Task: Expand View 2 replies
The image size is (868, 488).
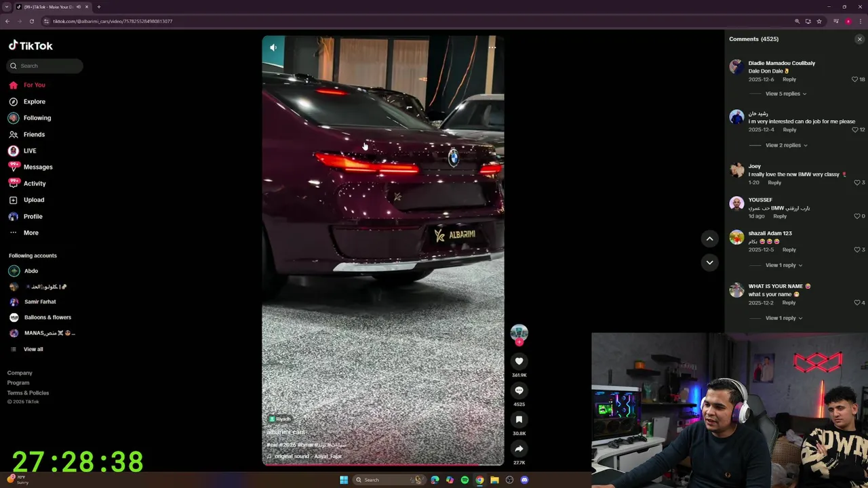Action: 786,145
